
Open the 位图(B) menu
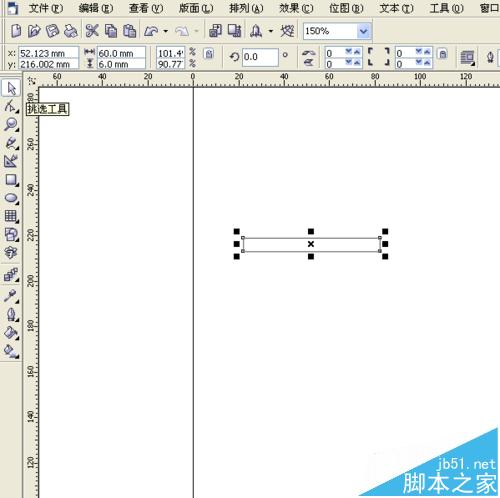pos(346,8)
